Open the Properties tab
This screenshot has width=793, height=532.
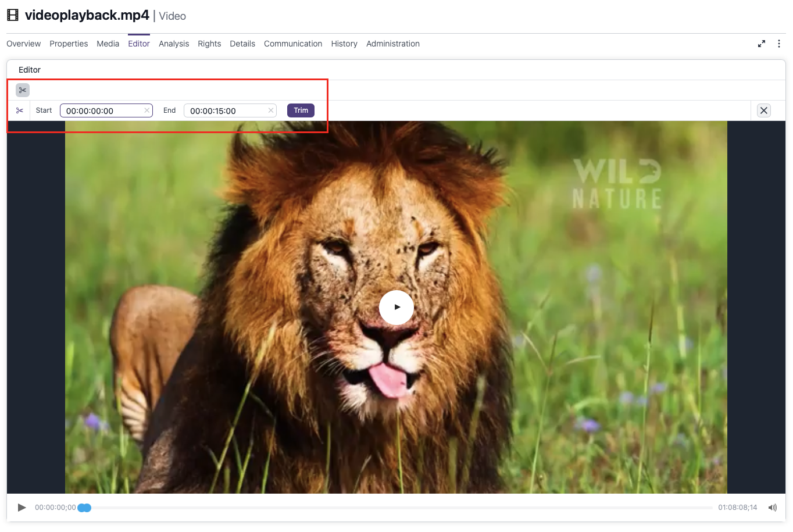click(69, 44)
